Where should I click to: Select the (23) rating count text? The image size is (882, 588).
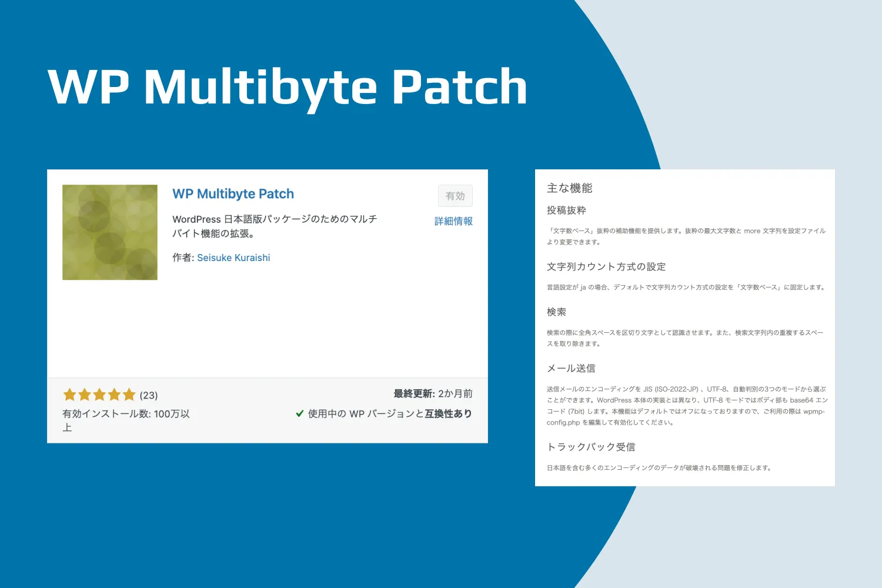coord(149,395)
